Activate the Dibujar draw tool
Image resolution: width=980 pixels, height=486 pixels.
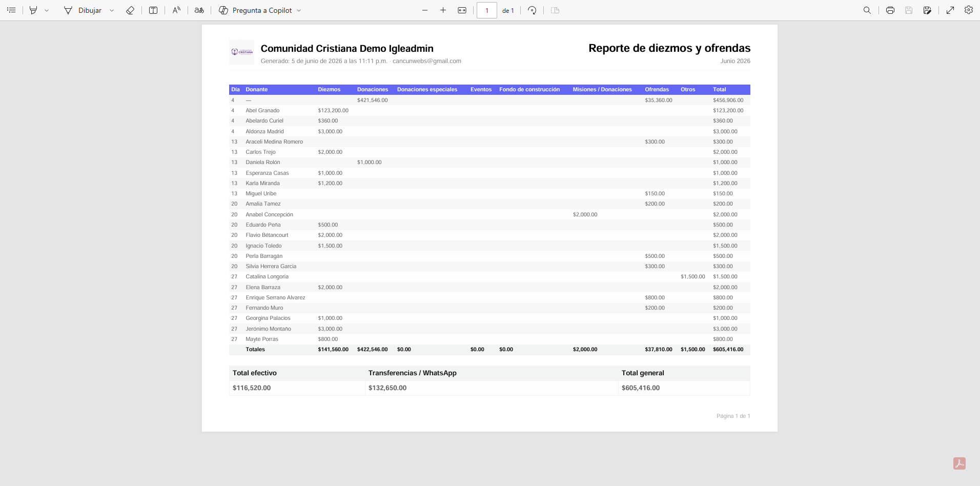click(83, 10)
